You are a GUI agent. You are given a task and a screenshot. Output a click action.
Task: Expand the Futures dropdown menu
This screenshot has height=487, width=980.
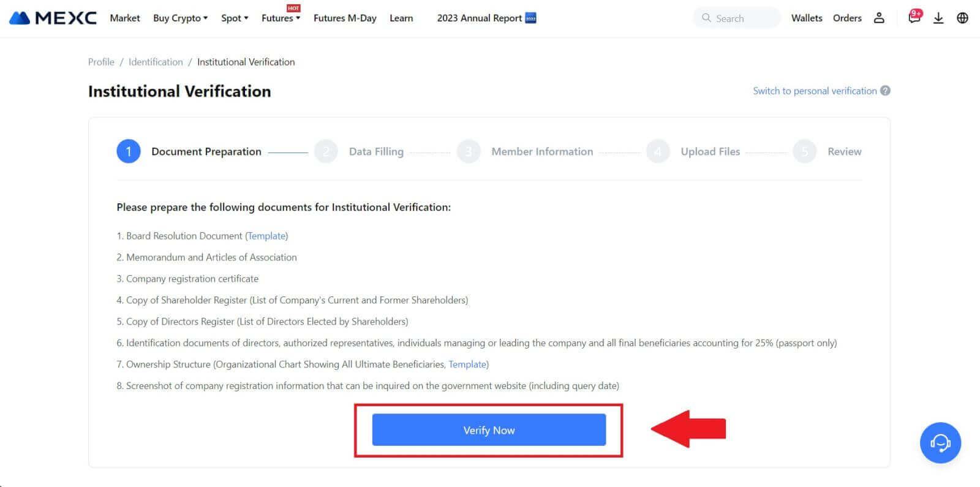(x=280, y=18)
